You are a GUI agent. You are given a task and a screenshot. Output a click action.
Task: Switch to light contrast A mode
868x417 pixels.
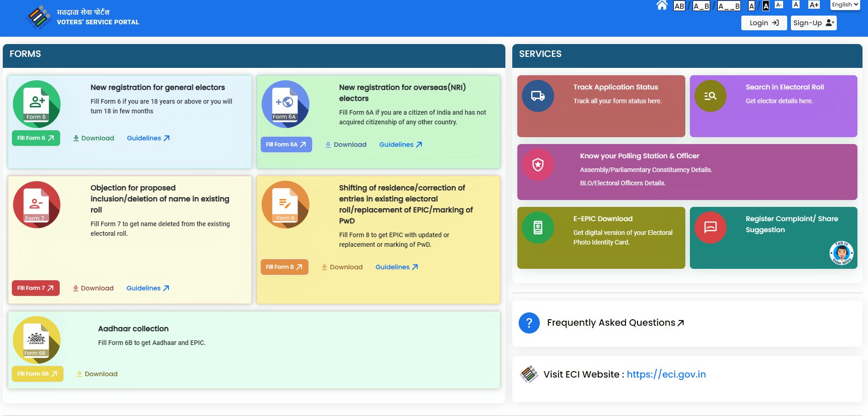pyautogui.click(x=751, y=6)
